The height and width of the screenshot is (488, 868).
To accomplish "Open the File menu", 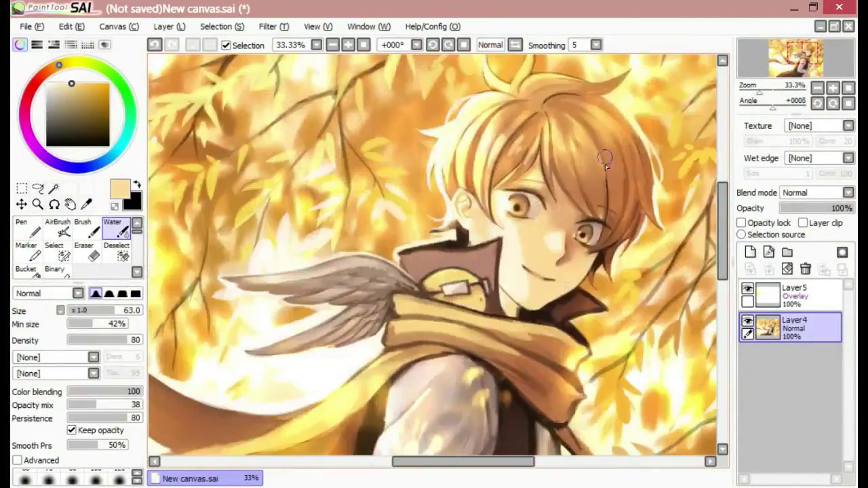I will pos(32,26).
